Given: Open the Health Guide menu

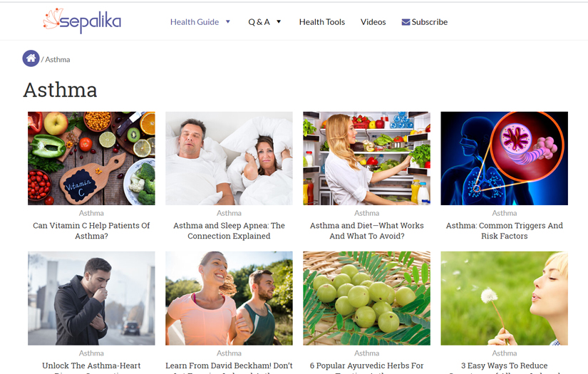Looking at the screenshot, I should 195,22.
